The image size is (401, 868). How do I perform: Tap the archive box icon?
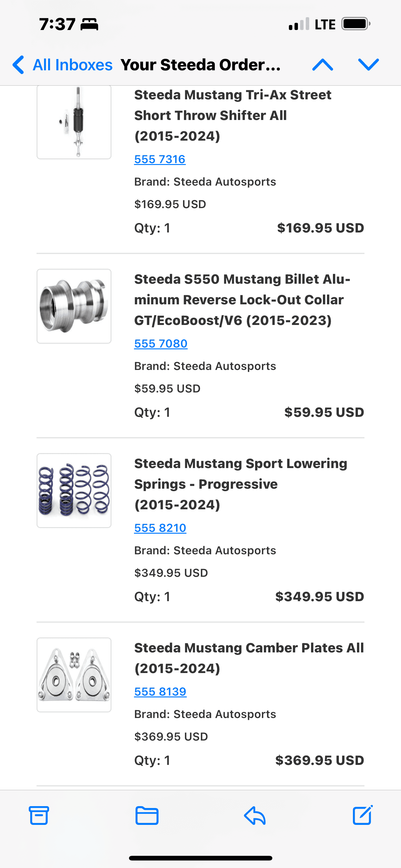point(39,816)
